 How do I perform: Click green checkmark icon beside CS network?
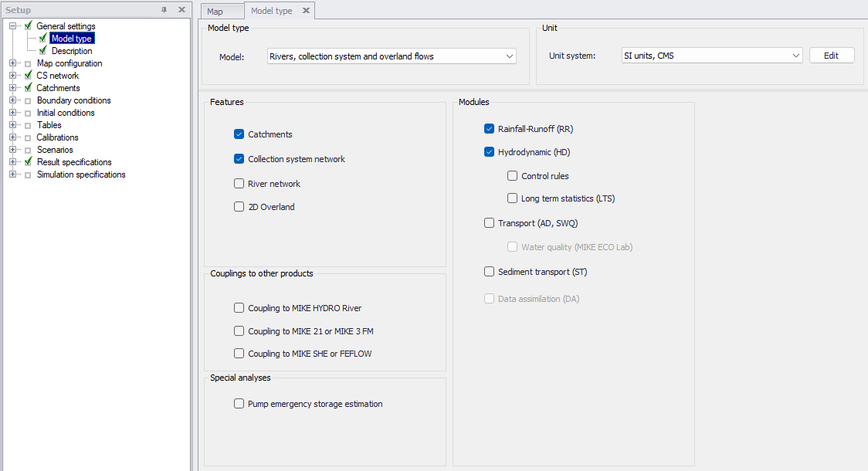click(29, 75)
